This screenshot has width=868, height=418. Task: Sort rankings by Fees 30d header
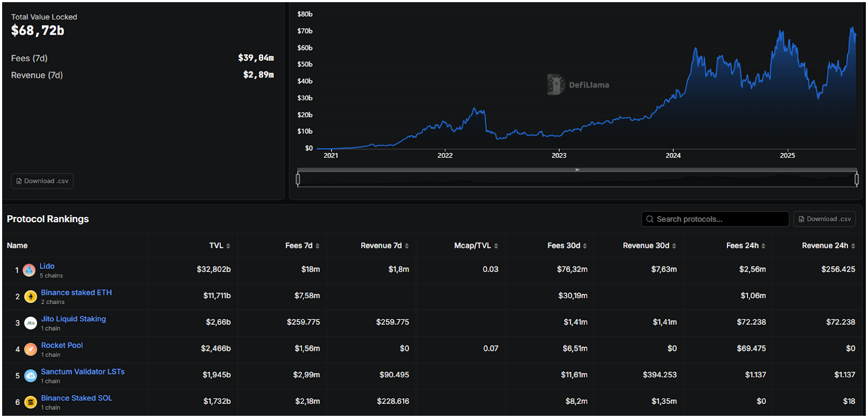(x=567, y=246)
